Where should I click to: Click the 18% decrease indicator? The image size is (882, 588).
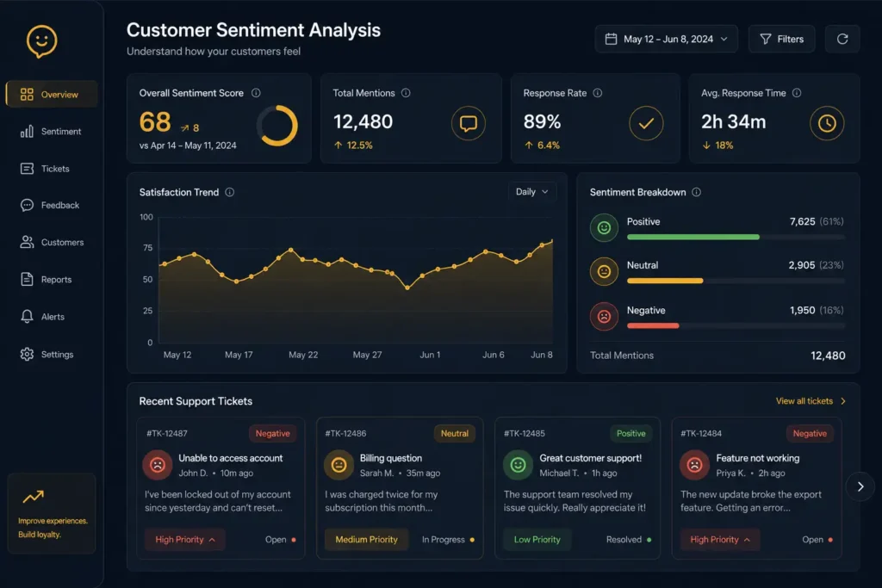tap(717, 145)
